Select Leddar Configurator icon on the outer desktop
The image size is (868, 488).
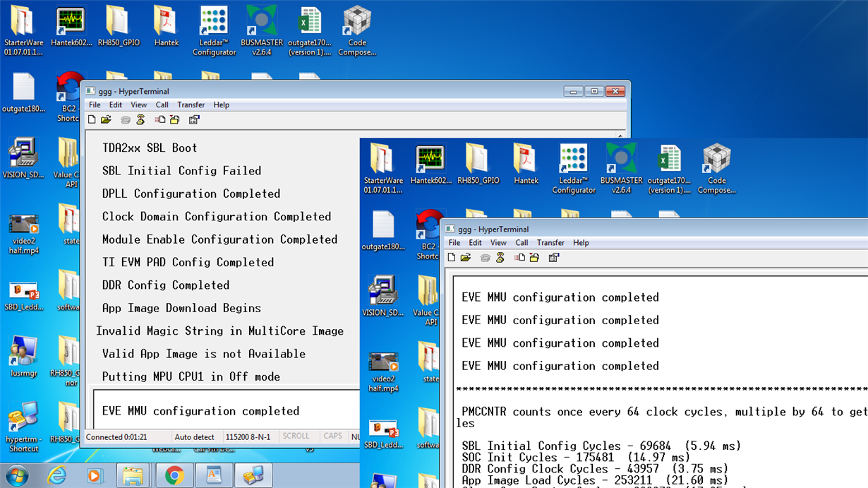click(x=214, y=31)
